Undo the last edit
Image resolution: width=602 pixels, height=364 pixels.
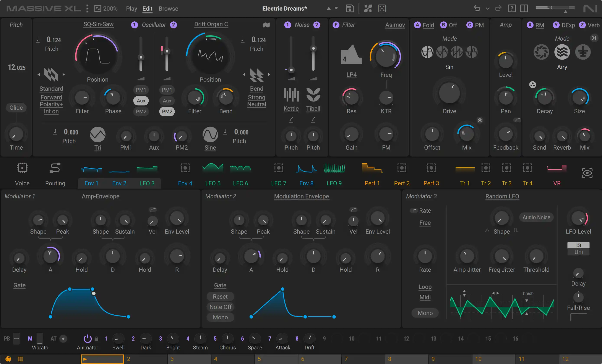click(x=477, y=8)
